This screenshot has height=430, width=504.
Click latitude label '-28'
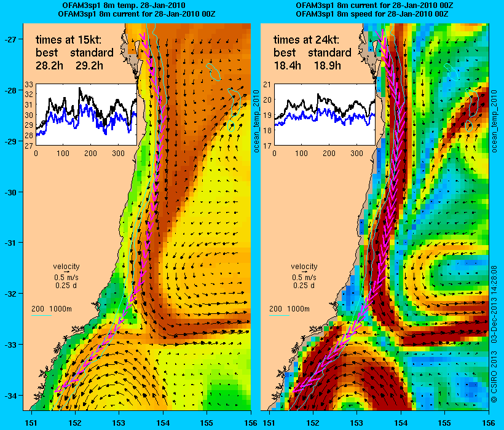coord(11,90)
